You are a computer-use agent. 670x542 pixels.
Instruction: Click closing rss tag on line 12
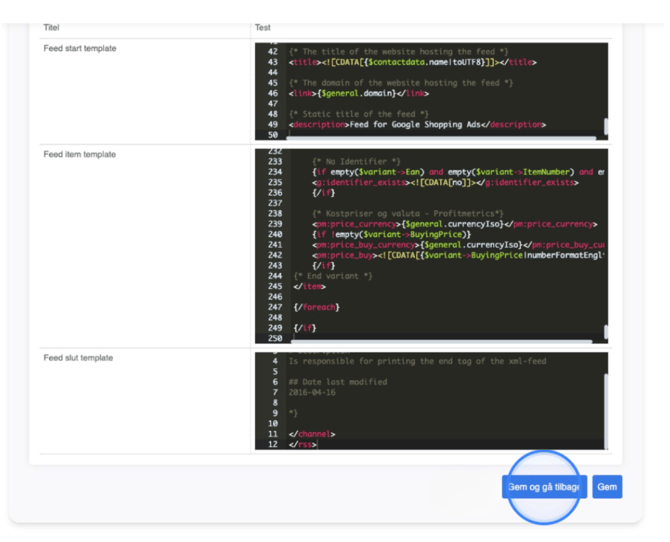(x=302, y=445)
